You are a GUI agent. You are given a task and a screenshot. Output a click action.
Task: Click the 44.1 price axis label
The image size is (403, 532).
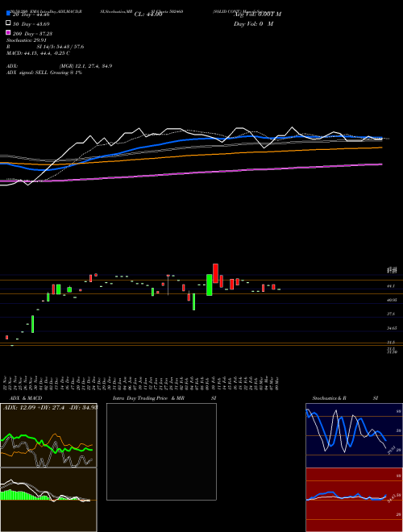click(391, 286)
